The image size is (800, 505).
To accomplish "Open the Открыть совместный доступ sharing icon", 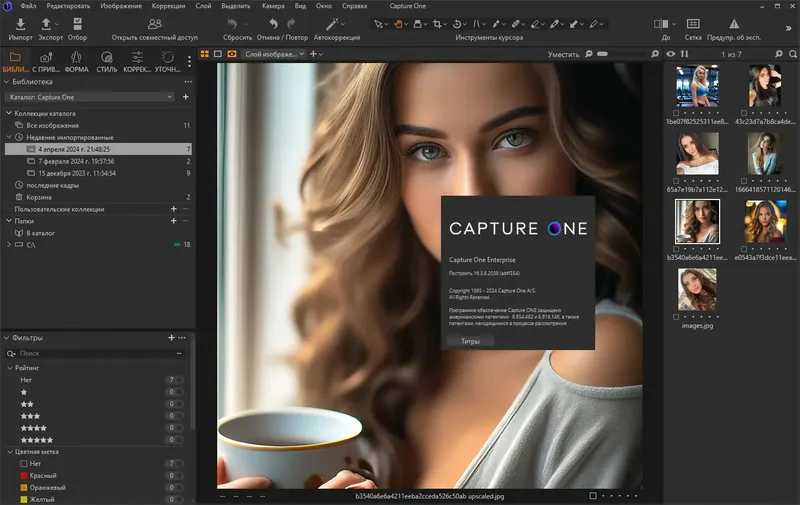I will [154, 23].
